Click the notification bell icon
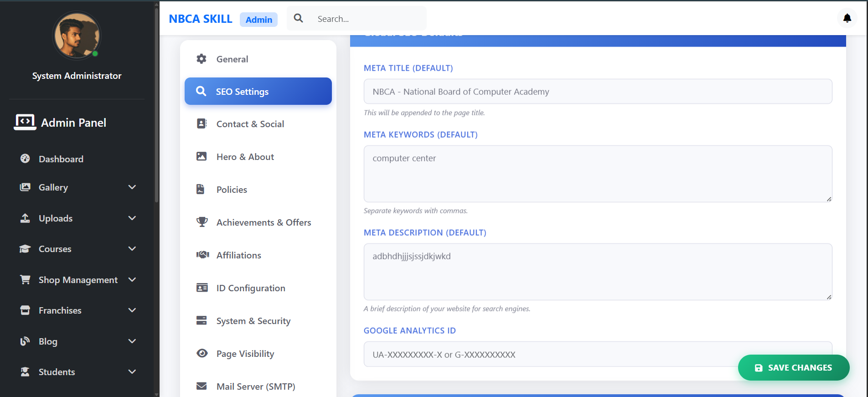Viewport: 868px width, 397px height. pos(847,18)
